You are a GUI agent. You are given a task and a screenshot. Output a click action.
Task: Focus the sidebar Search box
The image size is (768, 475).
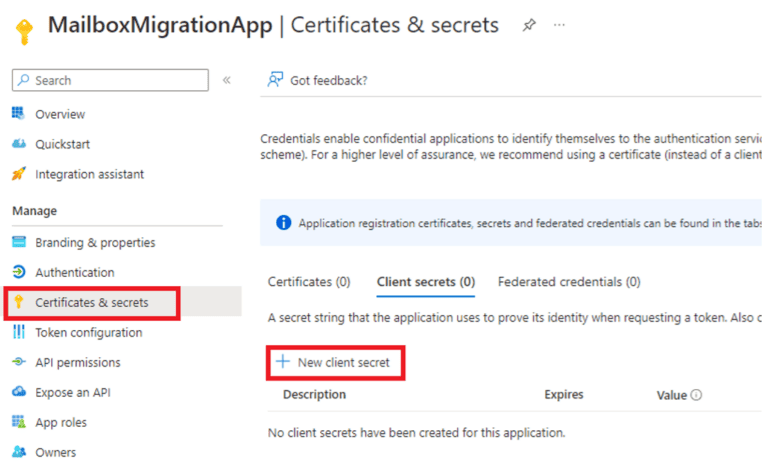click(110, 80)
